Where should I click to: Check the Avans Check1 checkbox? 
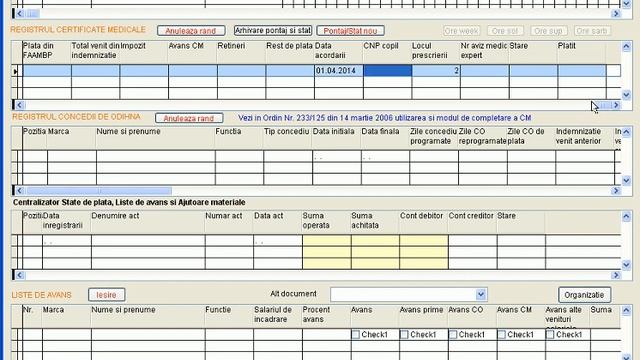pyautogui.click(x=356, y=335)
